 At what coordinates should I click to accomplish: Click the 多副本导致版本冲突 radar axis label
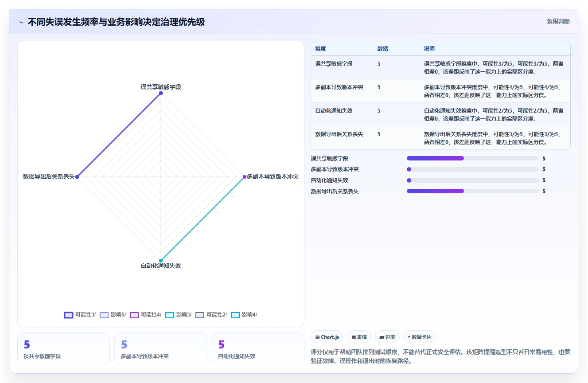point(273,176)
